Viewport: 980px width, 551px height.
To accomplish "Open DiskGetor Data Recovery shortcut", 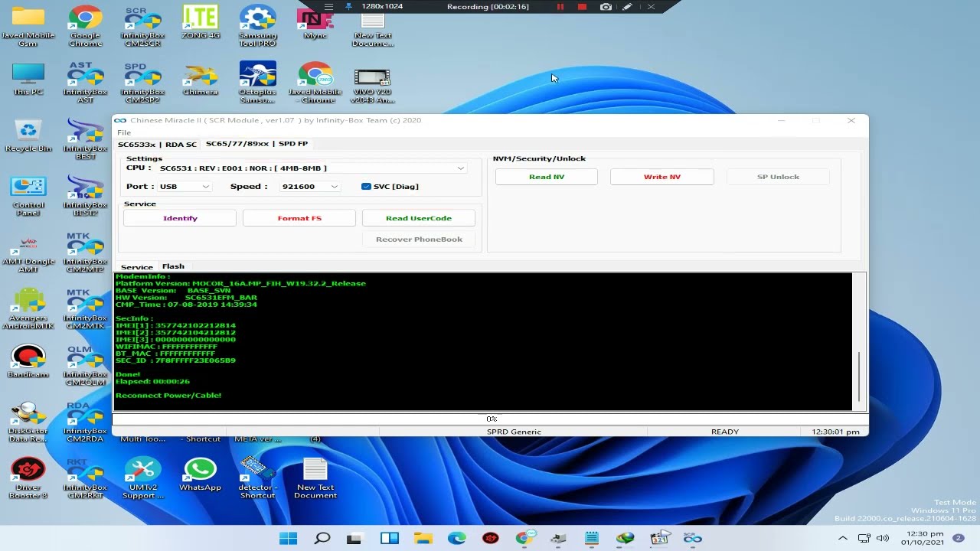I will point(28,422).
